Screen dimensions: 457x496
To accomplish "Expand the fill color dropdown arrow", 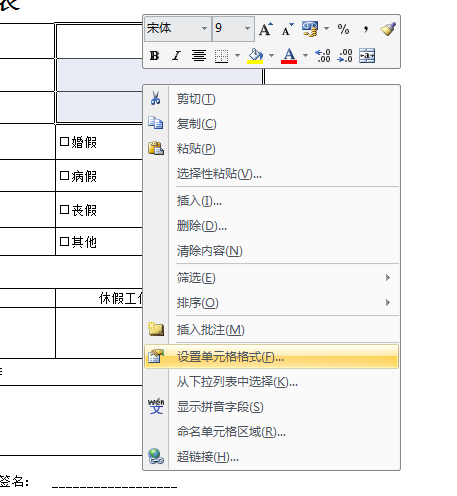I will pos(272,55).
